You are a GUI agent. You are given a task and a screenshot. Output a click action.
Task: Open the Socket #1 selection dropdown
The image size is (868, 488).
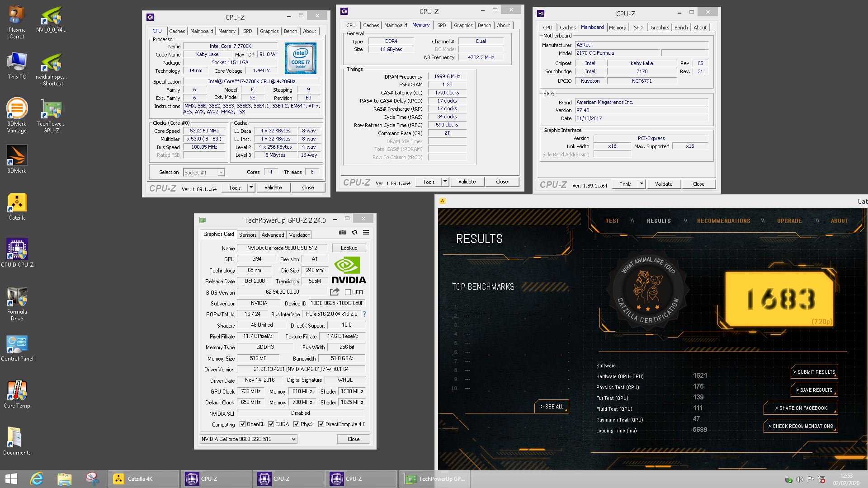(x=204, y=172)
